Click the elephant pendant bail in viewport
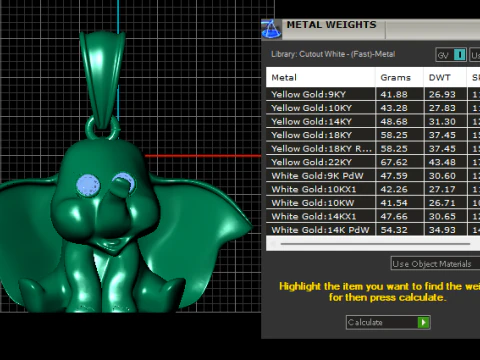The height and width of the screenshot is (360, 480). click(102, 78)
